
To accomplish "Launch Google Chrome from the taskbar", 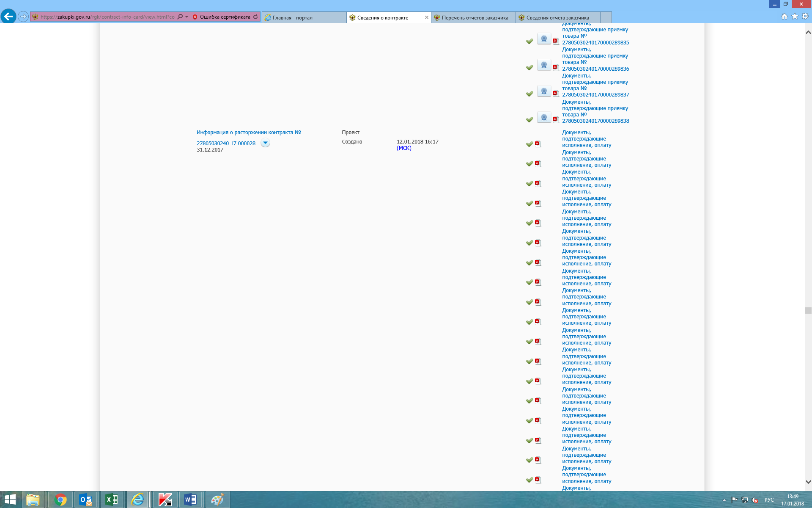I will pyautogui.click(x=60, y=500).
